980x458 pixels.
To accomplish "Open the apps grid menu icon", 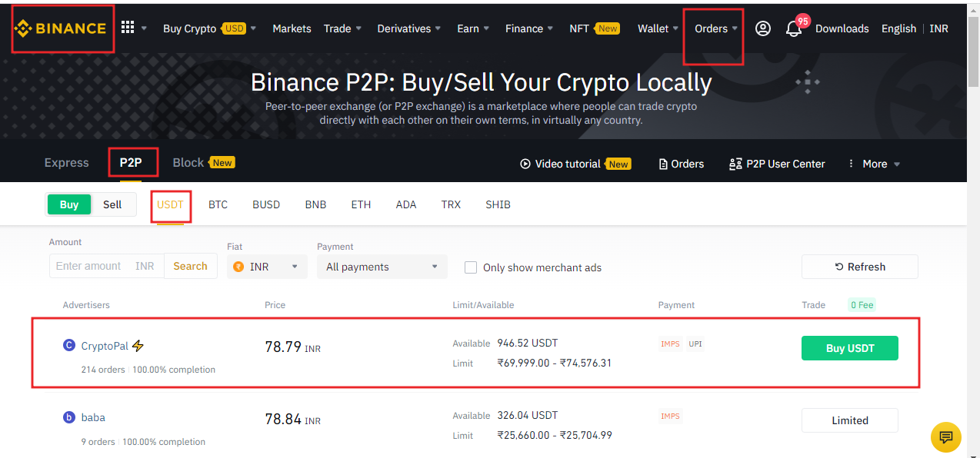I will click(x=128, y=28).
